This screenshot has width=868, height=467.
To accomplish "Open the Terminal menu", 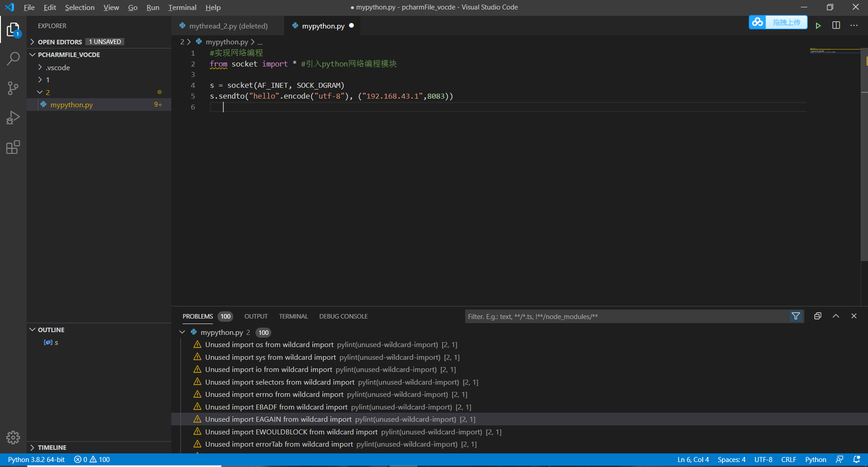I will pyautogui.click(x=182, y=7).
